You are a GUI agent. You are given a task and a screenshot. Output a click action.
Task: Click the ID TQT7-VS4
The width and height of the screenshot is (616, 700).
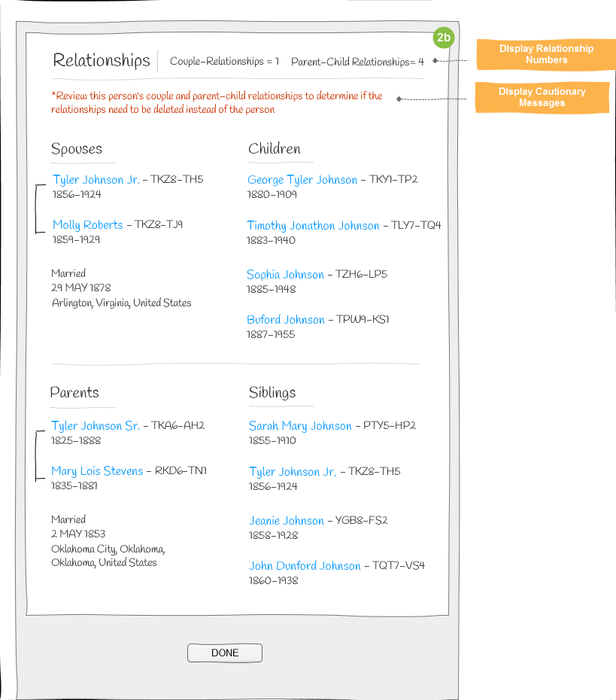pos(399,565)
